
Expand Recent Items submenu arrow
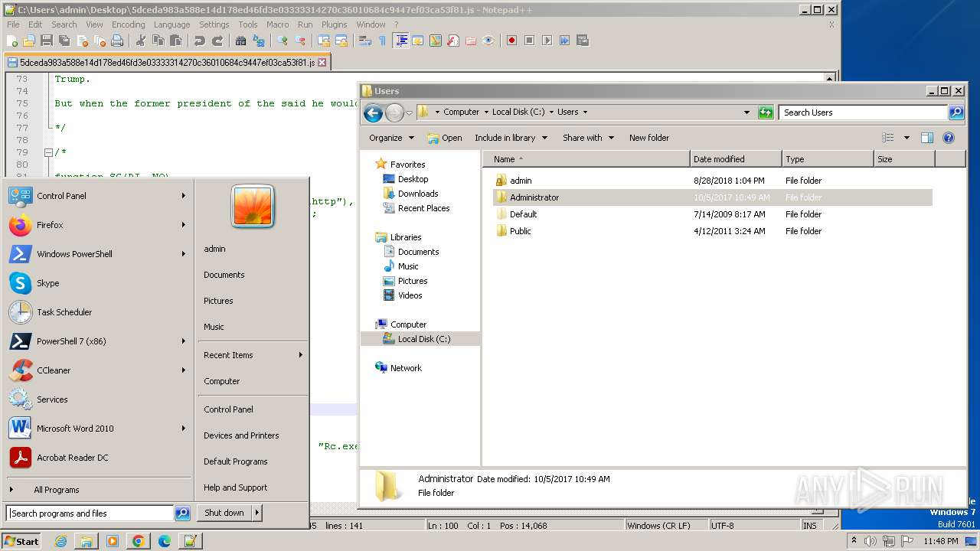pos(301,355)
